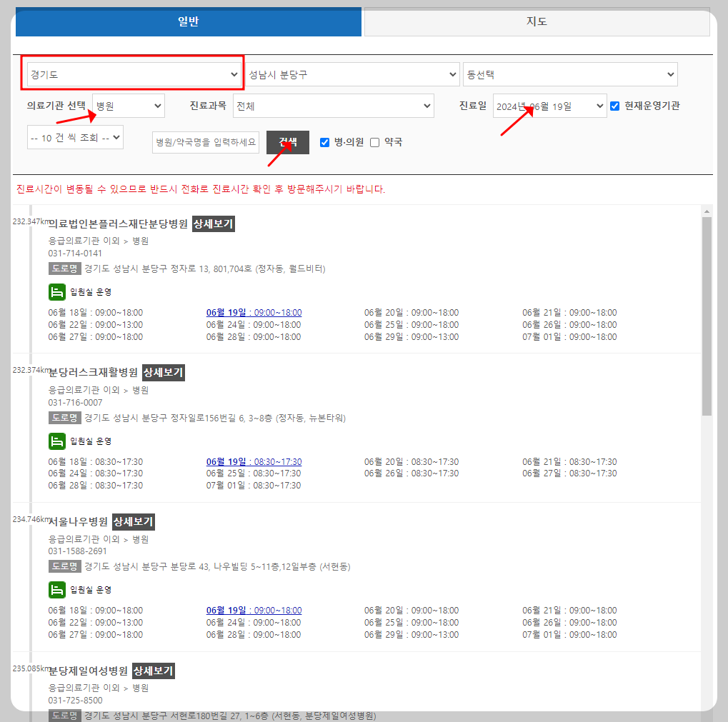Click 입원실 운영 bed icon for 서울나우병원
The width and height of the screenshot is (728, 722).
[x=56, y=590]
